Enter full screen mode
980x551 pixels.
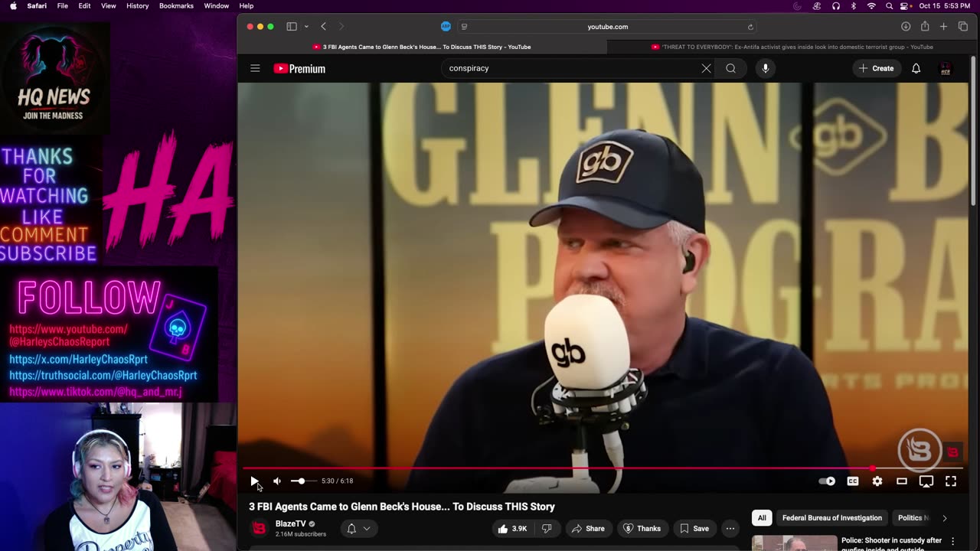coord(951,481)
